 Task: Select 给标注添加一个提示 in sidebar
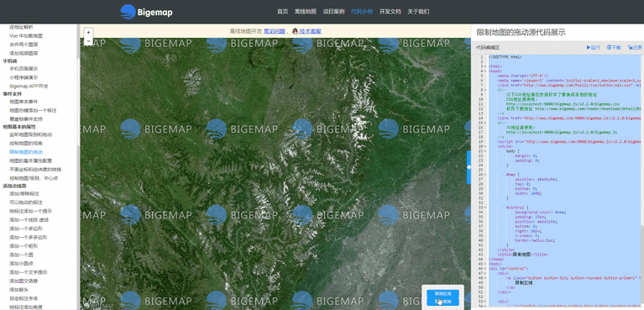point(31,211)
